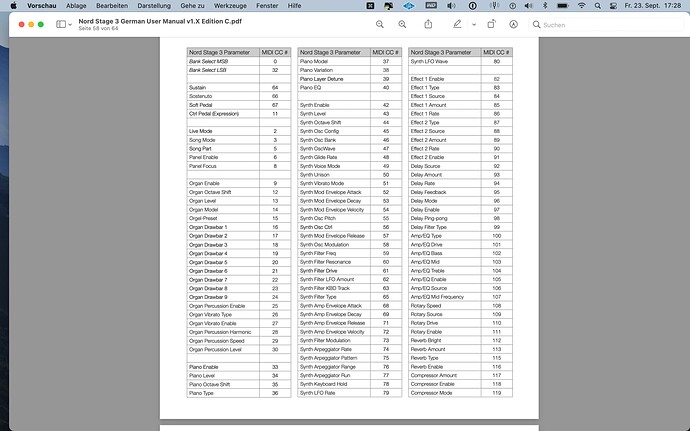Click the 'Rotary Speed' parameter cell
Screen dimensions: 690x431
tap(445, 306)
